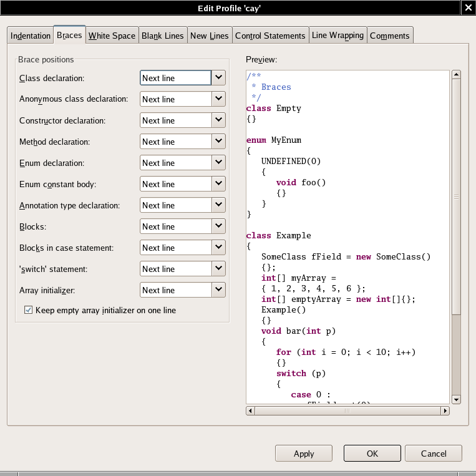The image size is (476, 476).
Task: Switch to the Control Statements tab
Action: 270,36
